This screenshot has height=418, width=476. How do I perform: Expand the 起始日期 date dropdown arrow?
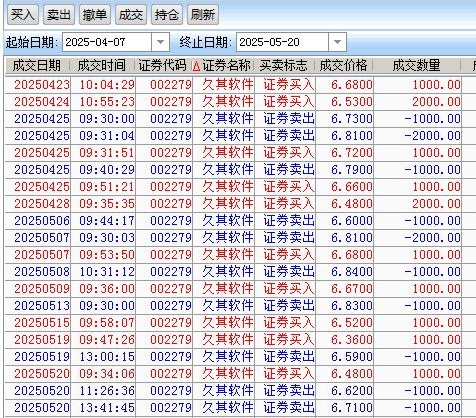click(x=160, y=42)
